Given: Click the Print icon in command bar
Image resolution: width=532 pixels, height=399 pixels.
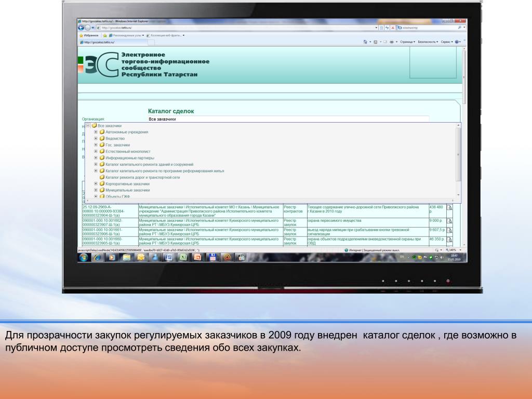Looking at the screenshot, I should (392, 42).
